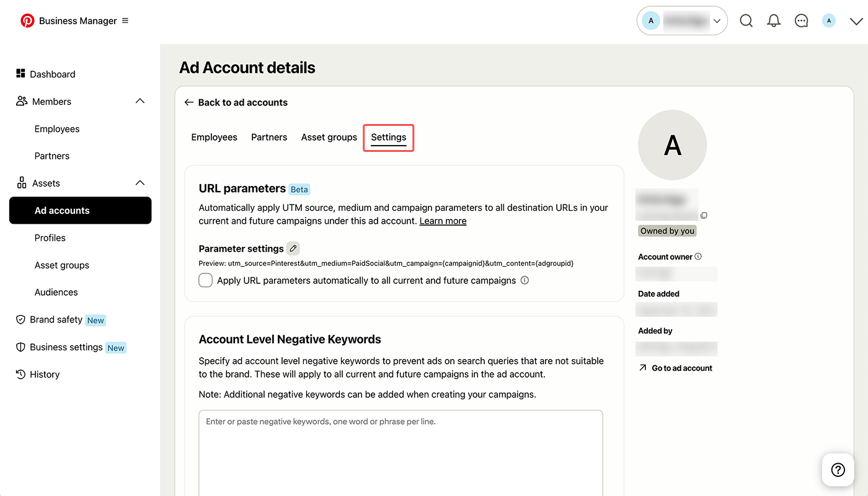Open the account switcher dropdown
The width and height of the screenshot is (868, 496).
tap(682, 20)
